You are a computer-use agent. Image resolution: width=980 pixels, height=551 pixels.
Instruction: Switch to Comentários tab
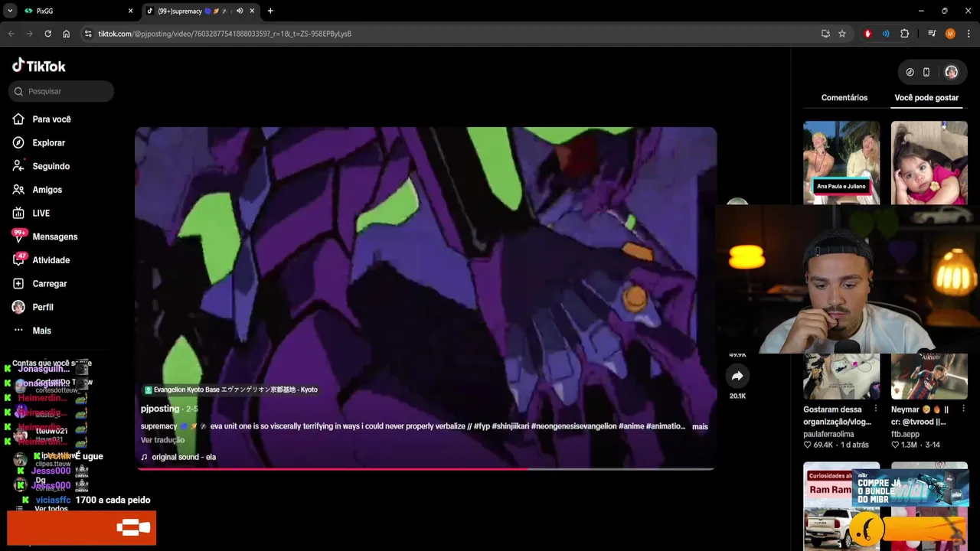[x=844, y=98]
